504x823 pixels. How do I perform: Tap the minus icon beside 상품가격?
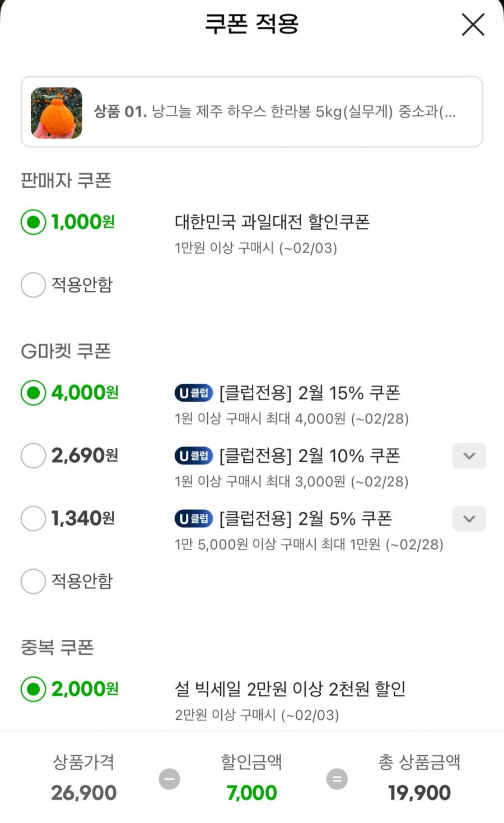click(169, 779)
